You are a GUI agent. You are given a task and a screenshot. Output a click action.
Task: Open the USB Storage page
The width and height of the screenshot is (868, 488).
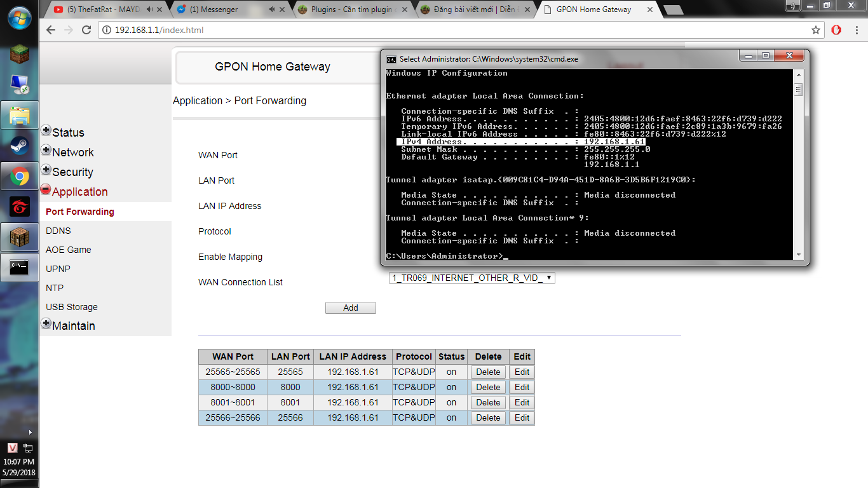pyautogui.click(x=72, y=307)
